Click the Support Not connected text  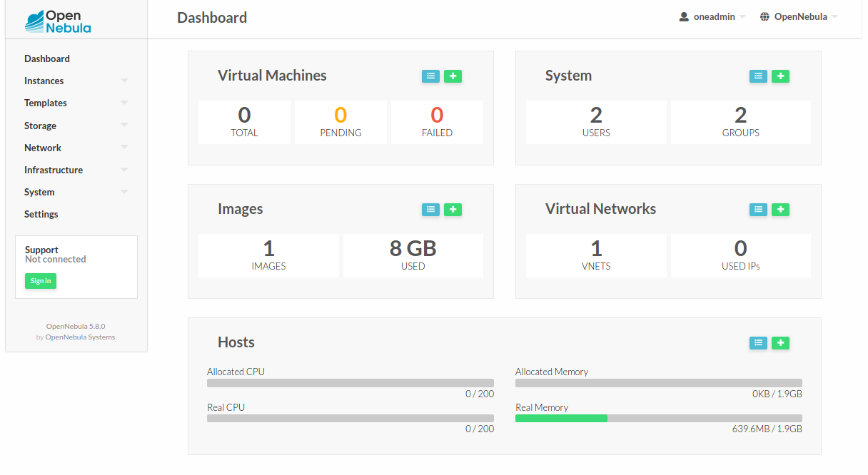point(56,260)
